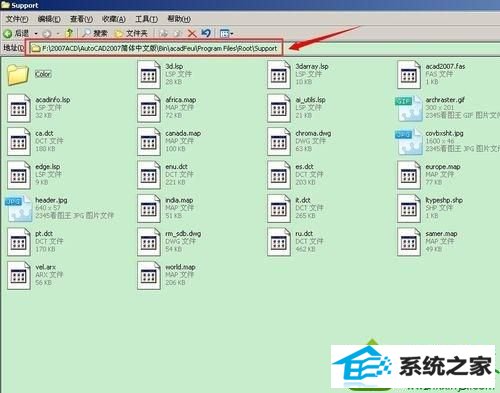
Task: Select the world.map file
Action: [x=167, y=275]
